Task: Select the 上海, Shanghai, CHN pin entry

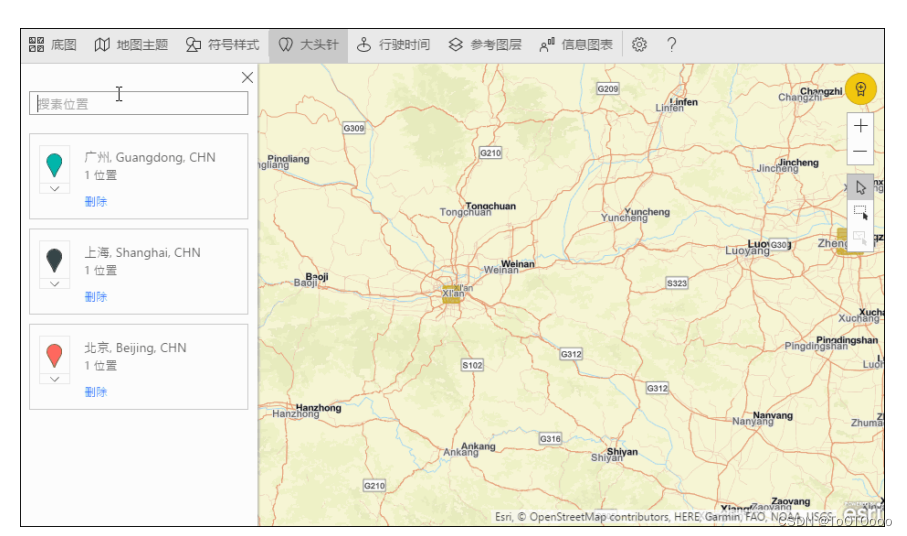Action: point(139,272)
